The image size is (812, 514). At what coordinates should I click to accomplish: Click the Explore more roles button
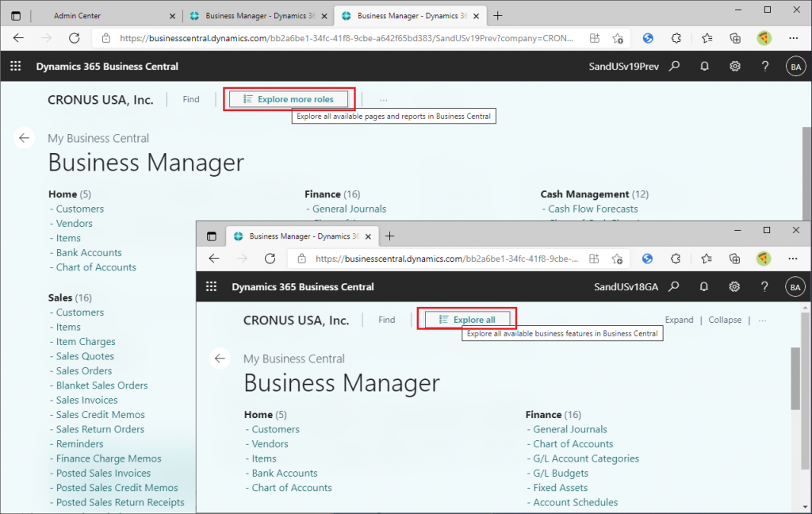pos(289,99)
